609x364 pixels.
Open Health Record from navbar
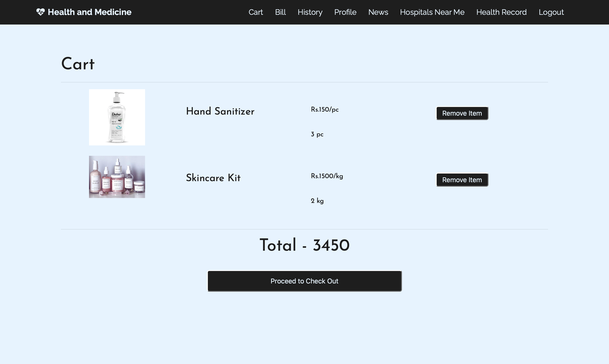(501, 12)
